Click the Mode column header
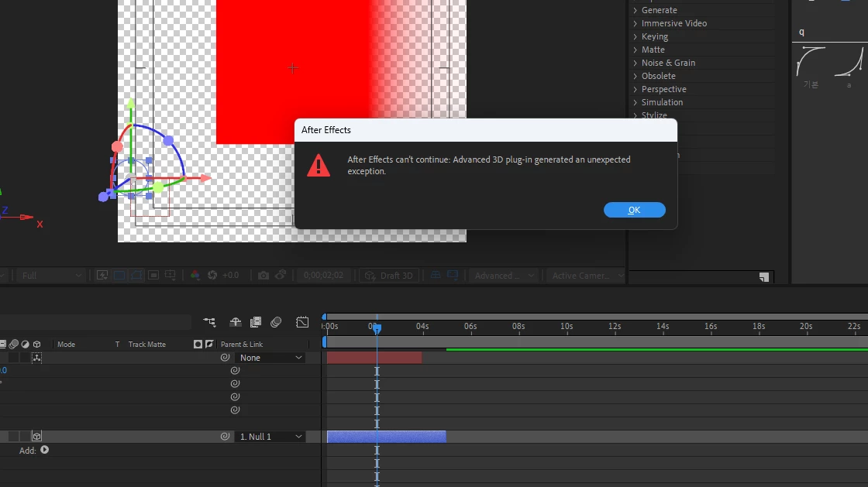This screenshot has height=487, width=868. [x=66, y=344]
